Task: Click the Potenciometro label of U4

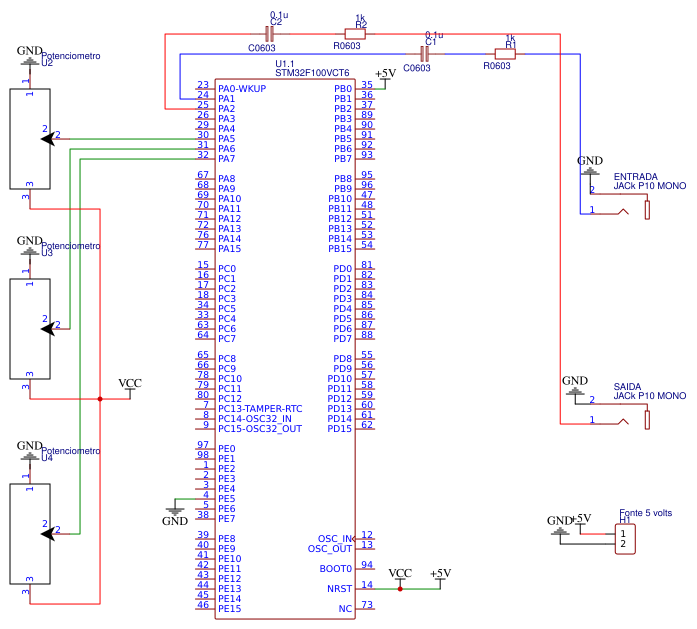Action: coord(71,451)
